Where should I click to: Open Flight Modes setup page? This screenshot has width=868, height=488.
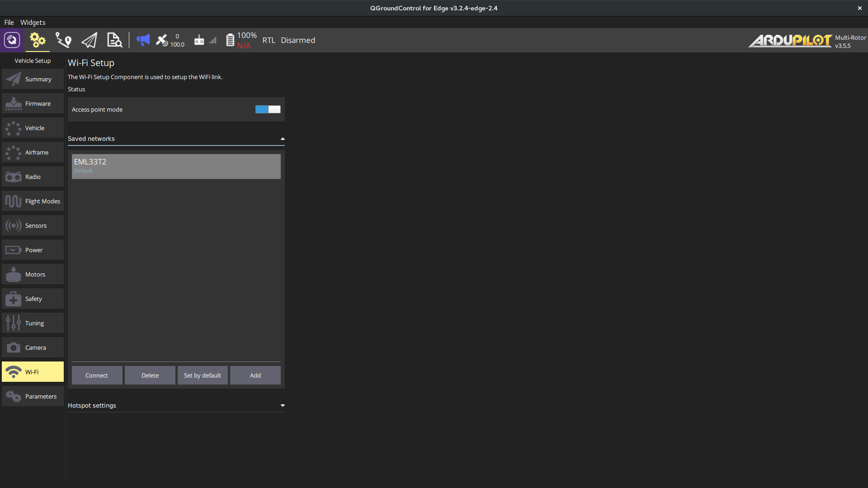click(x=33, y=201)
